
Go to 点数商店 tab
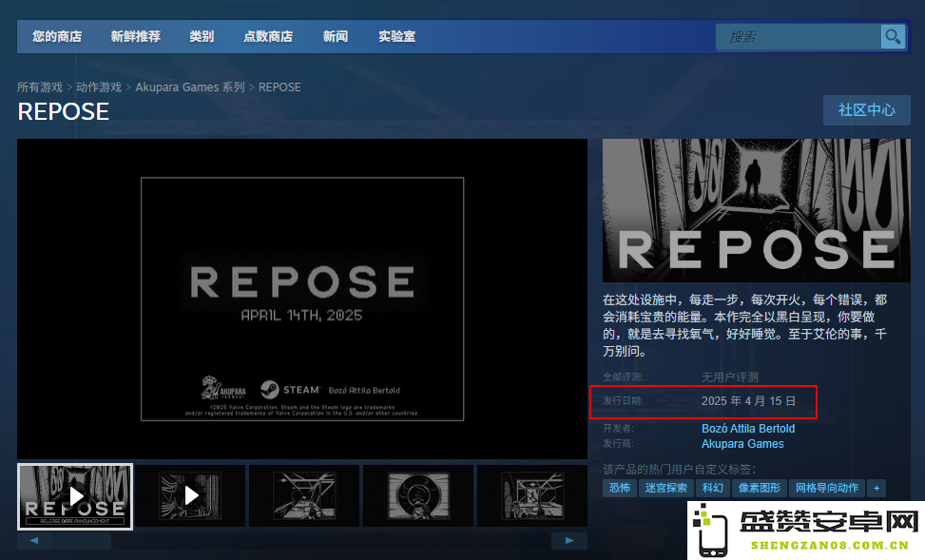point(268,36)
